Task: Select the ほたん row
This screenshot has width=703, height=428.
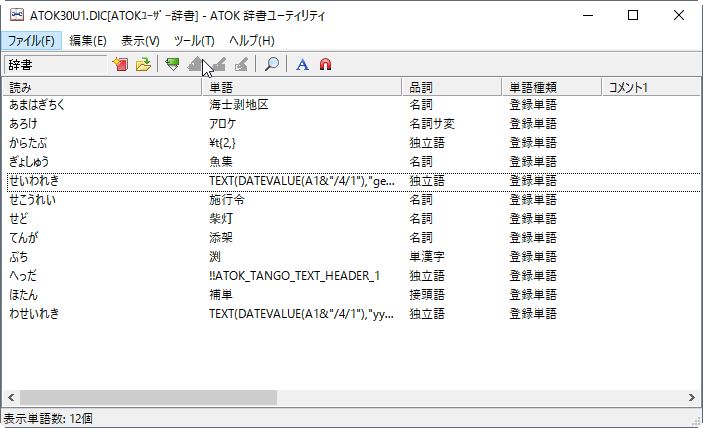Action: tap(352, 295)
